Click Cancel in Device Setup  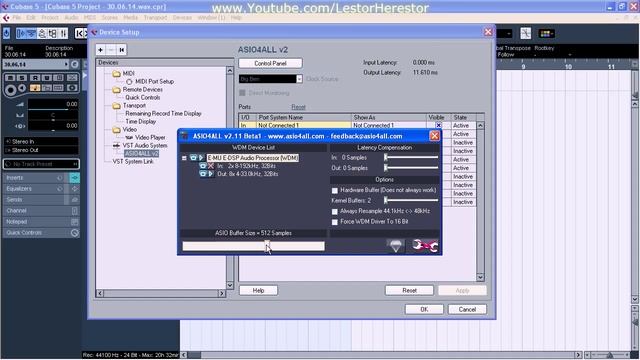pyautogui.click(x=467, y=309)
